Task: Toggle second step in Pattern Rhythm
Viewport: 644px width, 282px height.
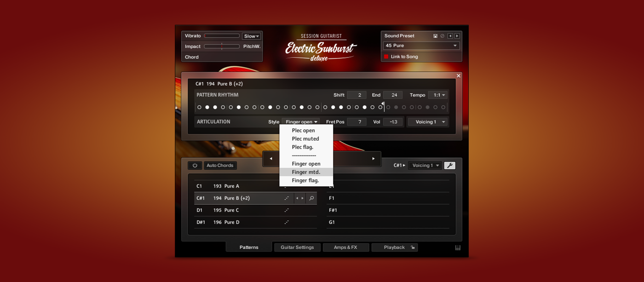Action: (207, 107)
